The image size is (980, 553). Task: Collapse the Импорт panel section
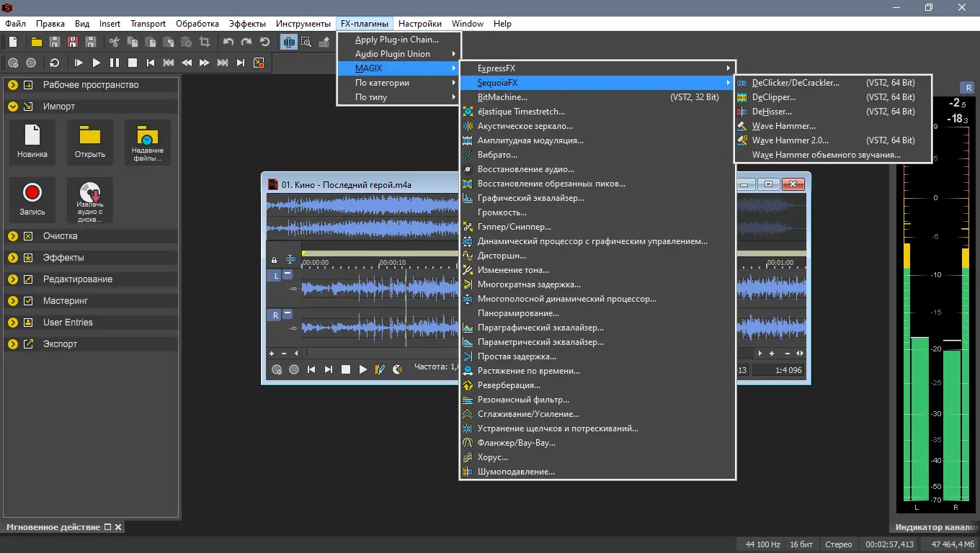tap(13, 107)
